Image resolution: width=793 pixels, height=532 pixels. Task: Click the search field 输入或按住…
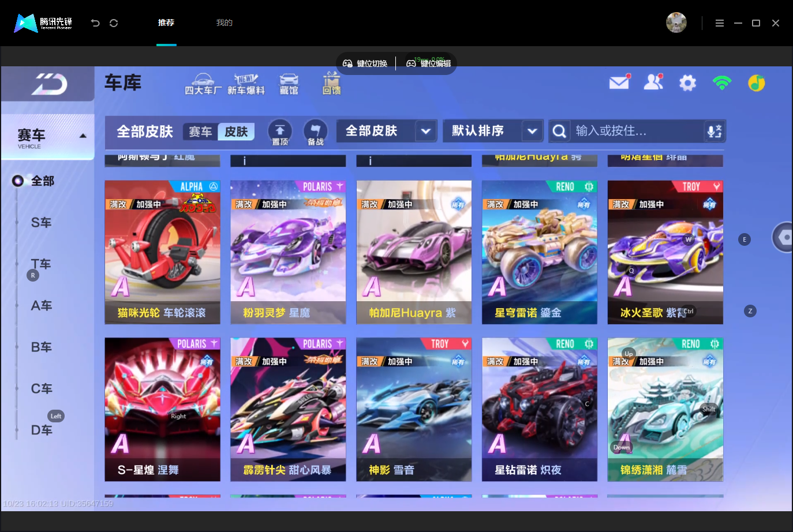coord(637,131)
